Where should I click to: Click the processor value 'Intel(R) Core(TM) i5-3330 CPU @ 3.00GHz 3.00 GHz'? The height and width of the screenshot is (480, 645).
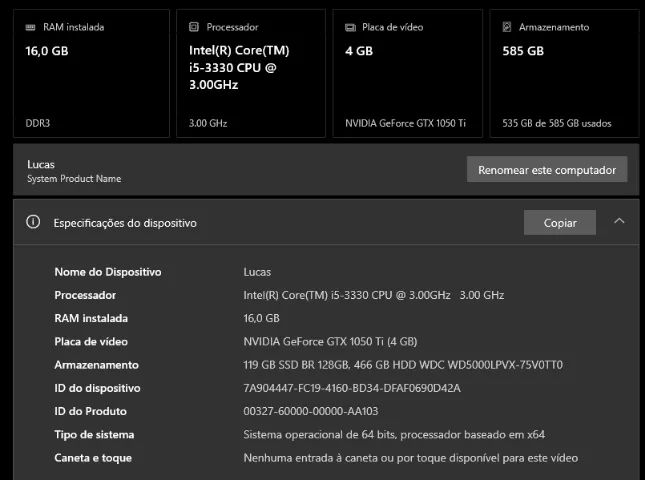[374, 295]
